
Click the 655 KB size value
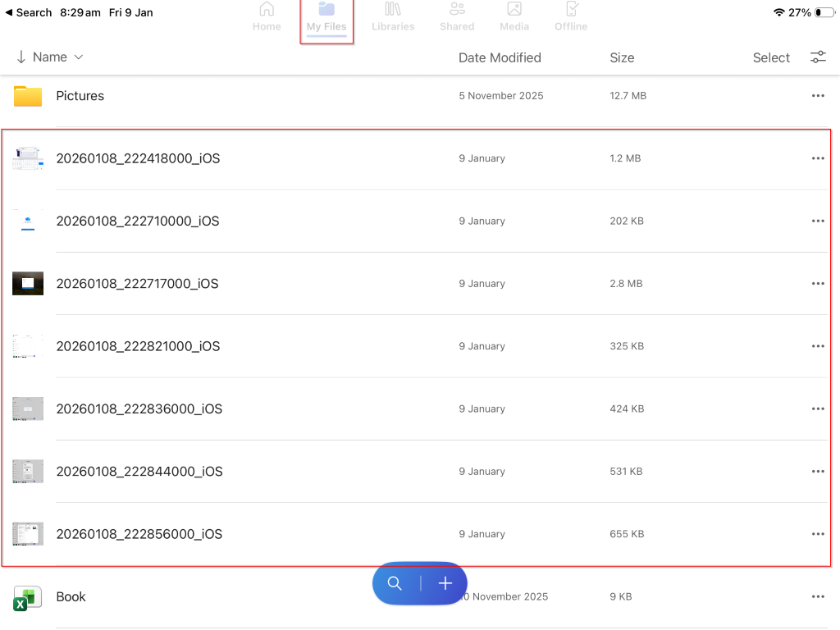pyautogui.click(x=627, y=534)
